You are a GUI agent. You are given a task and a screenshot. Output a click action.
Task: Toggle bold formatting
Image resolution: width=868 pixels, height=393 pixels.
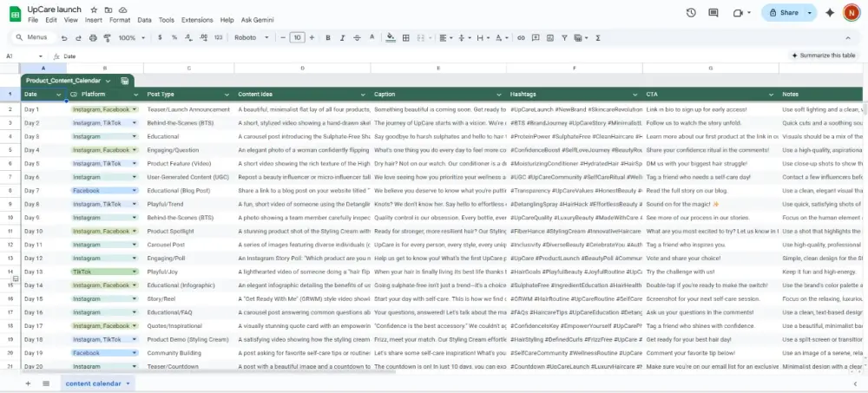point(328,37)
